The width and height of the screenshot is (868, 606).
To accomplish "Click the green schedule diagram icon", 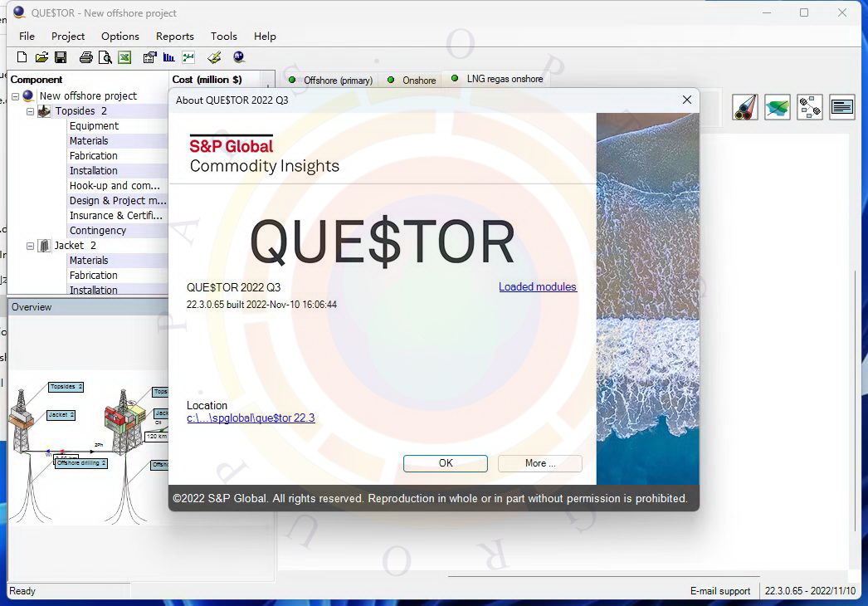I will [188, 57].
